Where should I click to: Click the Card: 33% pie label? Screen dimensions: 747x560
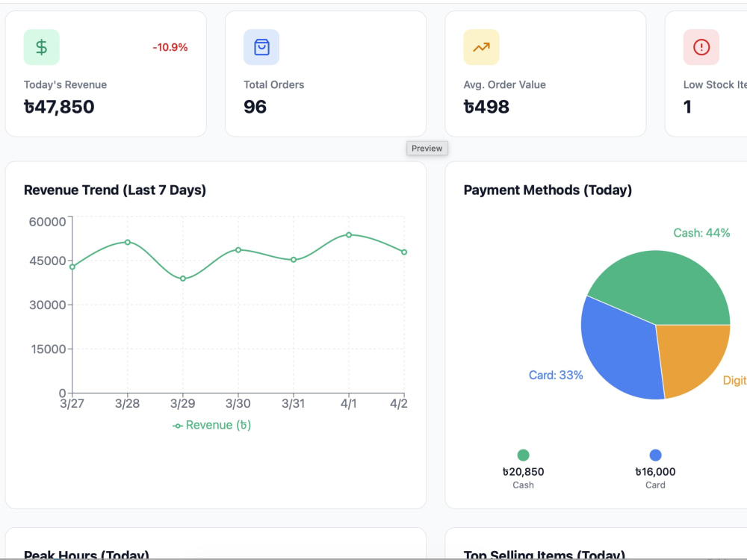pos(556,376)
